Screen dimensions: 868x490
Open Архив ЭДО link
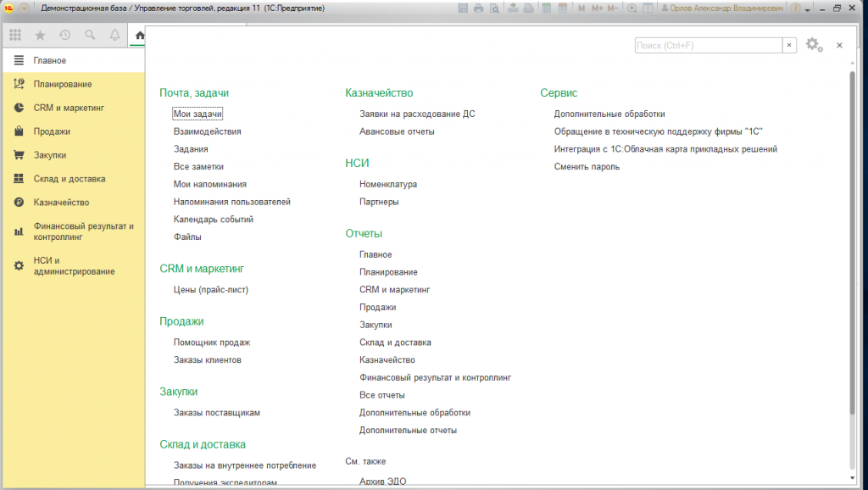(382, 482)
